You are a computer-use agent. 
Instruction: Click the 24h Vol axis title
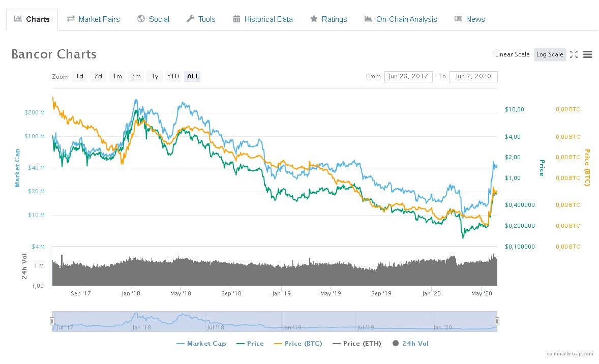click(24, 266)
